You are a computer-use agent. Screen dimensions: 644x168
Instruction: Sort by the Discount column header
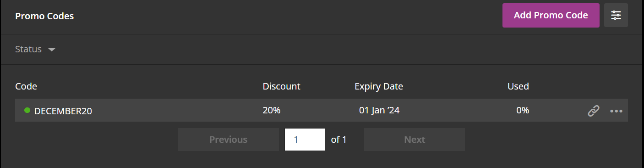coord(281,86)
